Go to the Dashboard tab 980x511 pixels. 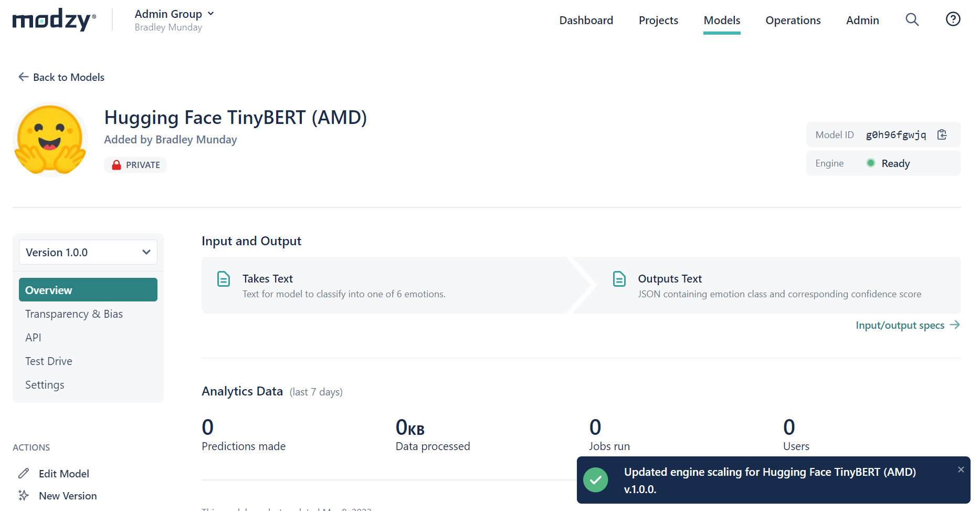(x=586, y=20)
